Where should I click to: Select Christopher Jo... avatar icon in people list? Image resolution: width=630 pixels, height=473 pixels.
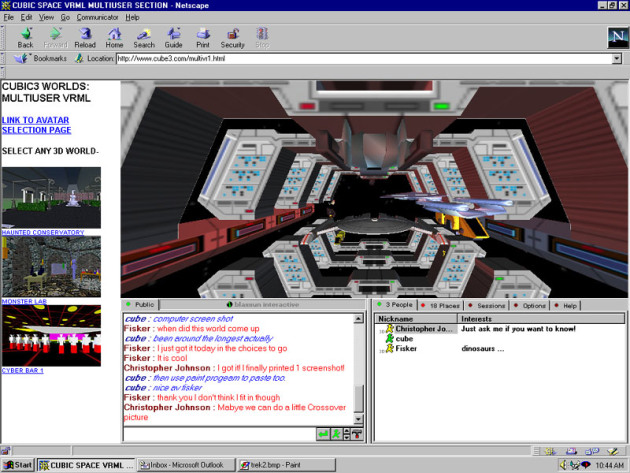point(389,329)
